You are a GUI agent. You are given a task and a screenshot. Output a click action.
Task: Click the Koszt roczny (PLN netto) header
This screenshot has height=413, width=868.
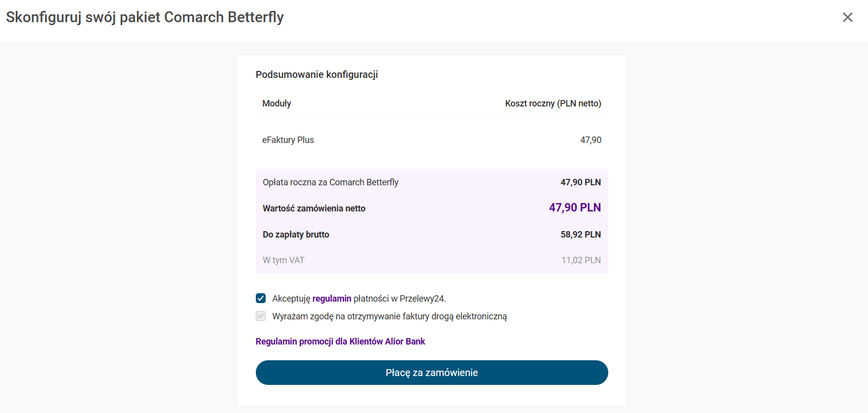pos(553,103)
